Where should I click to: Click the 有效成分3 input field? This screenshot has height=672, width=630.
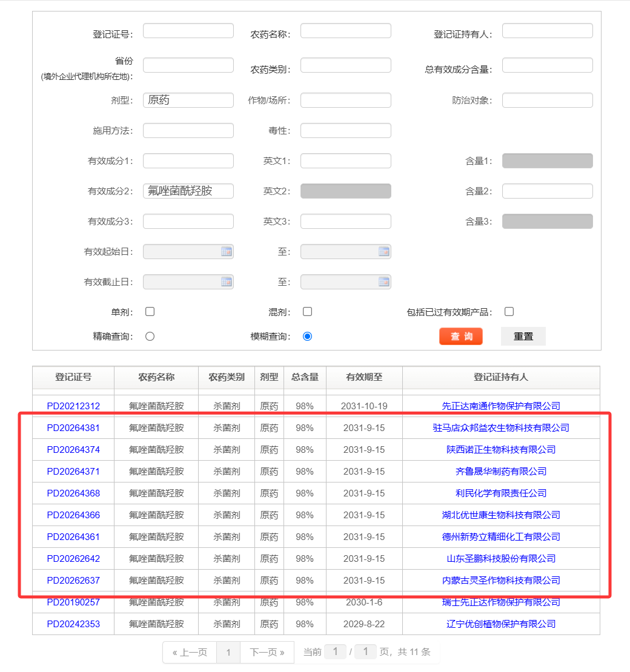point(188,222)
